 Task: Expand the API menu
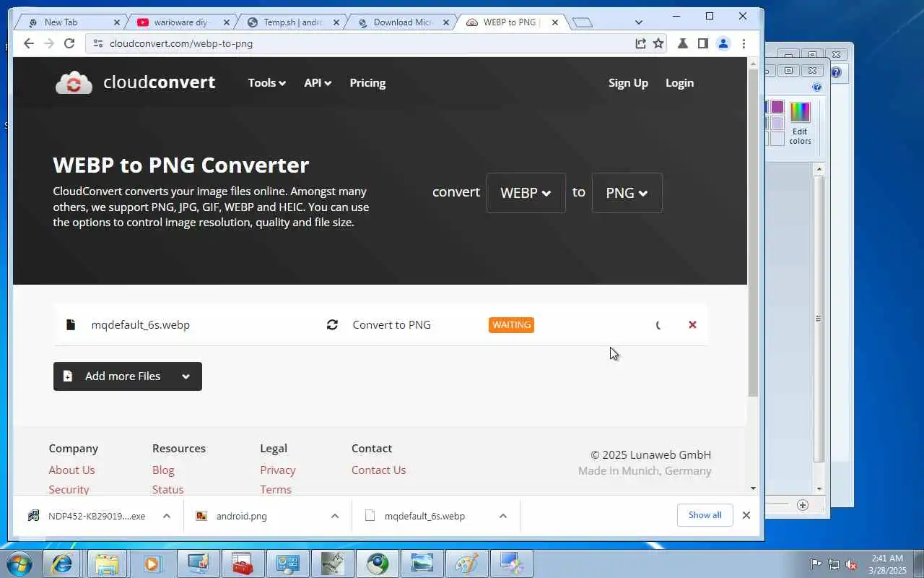318,83
